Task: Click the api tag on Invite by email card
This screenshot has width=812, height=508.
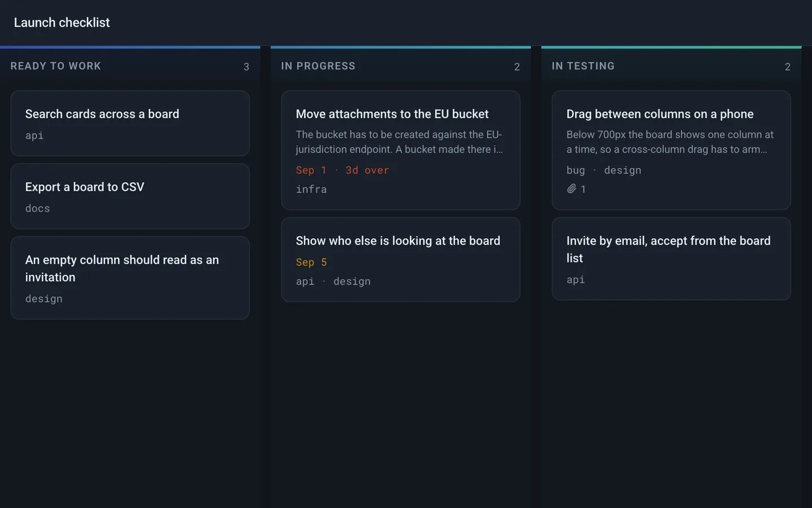Action: pos(576,279)
